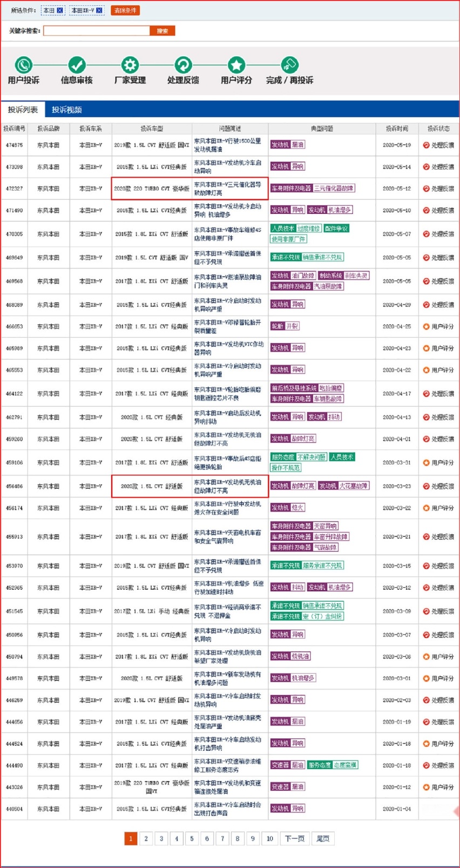The height and width of the screenshot is (868, 460).
Task: Click status icon in complaint 472327 row
Action: [x=426, y=189]
